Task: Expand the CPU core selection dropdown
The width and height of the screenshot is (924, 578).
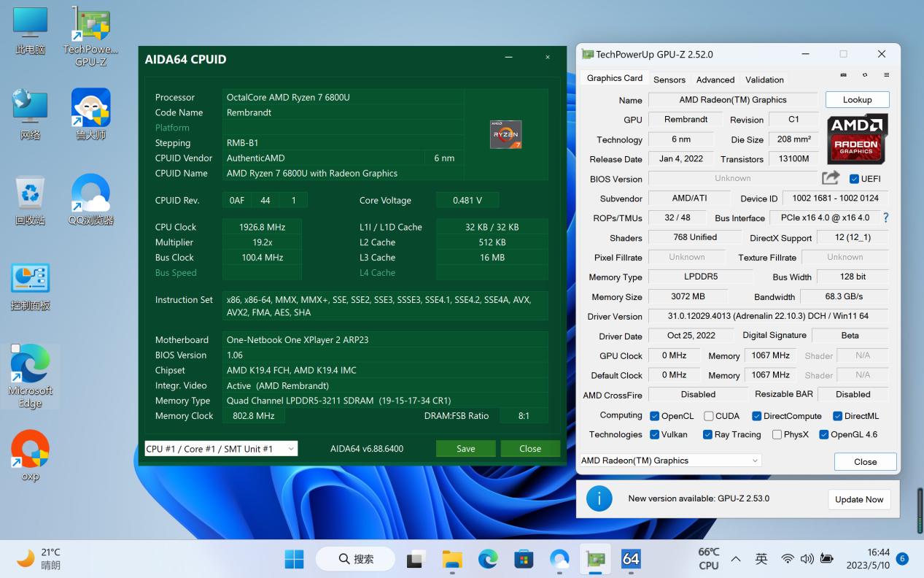Action: (220, 449)
